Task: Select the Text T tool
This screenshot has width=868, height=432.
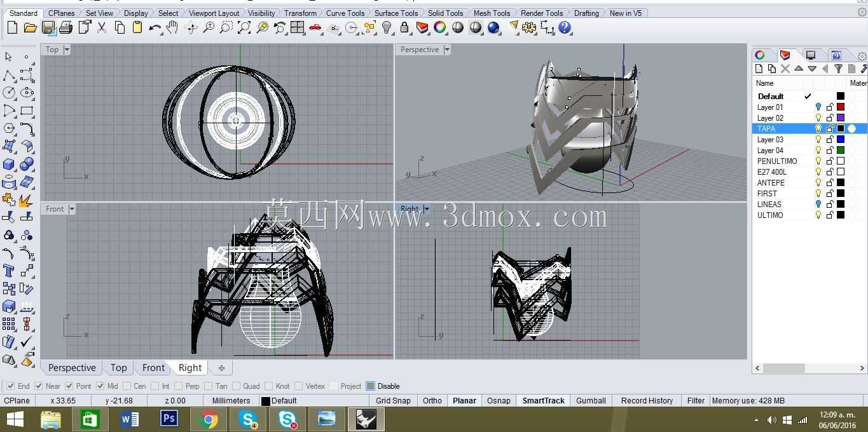Action: [x=9, y=271]
